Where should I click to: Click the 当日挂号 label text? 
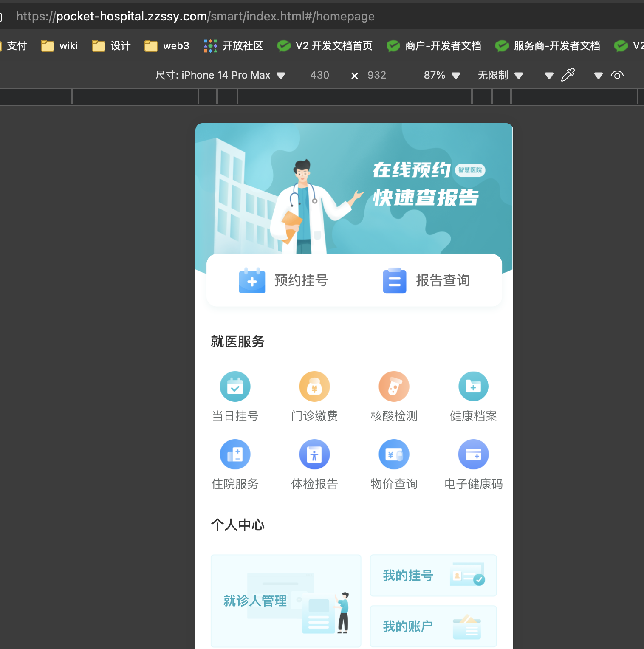(235, 416)
